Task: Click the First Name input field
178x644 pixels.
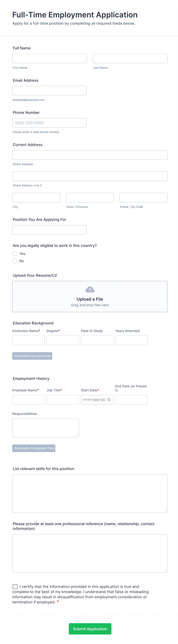Action: point(49,58)
